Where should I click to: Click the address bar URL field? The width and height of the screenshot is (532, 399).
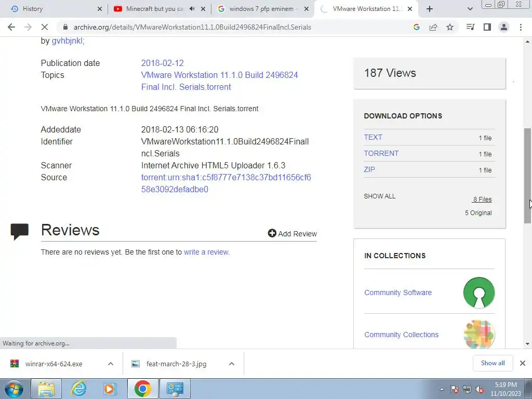pos(192,27)
